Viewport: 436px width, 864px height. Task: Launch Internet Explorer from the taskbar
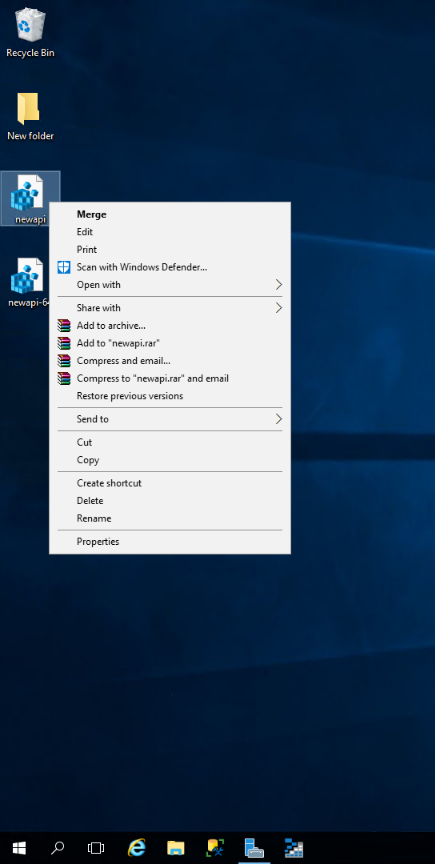coord(136,847)
